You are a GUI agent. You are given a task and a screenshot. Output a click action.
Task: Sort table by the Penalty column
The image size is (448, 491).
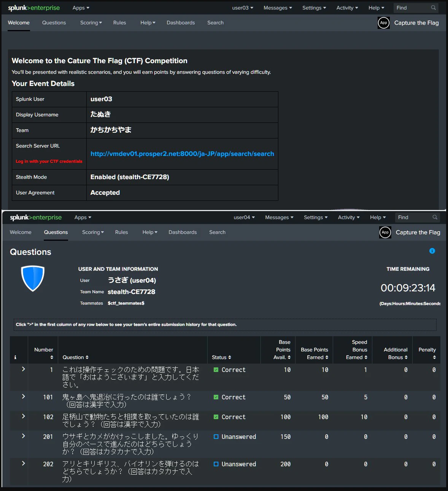point(427,353)
